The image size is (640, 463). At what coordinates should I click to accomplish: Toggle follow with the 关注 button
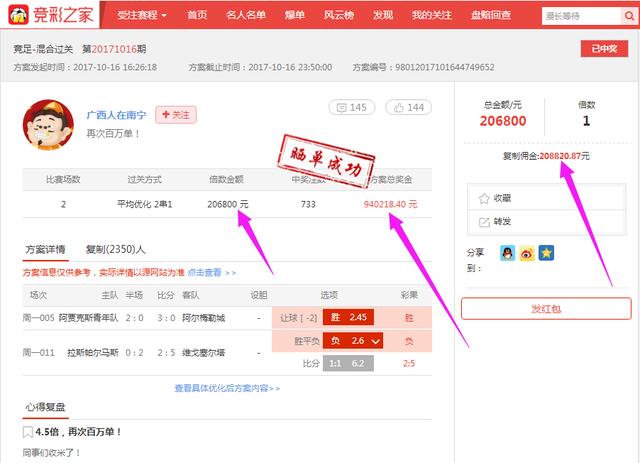coord(176,115)
